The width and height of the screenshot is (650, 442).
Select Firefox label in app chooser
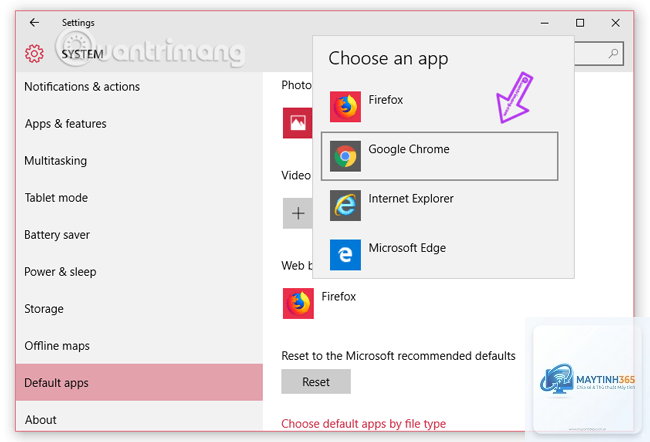(x=386, y=100)
